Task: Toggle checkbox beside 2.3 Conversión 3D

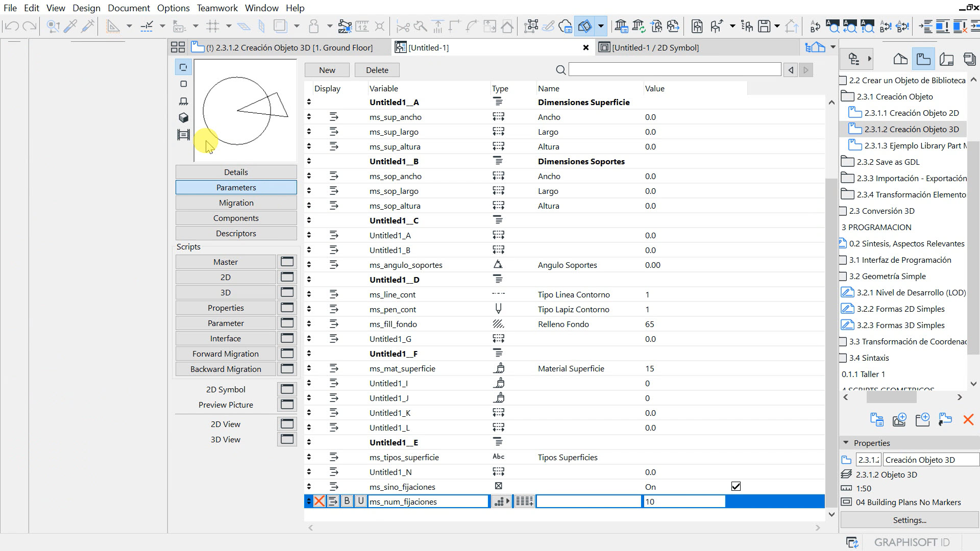Action: (843, 211)
